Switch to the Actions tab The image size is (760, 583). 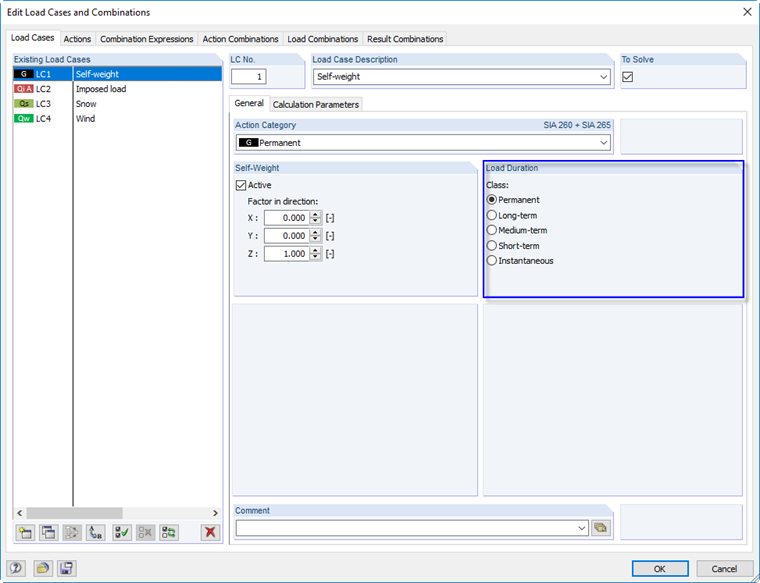[77, 39]
